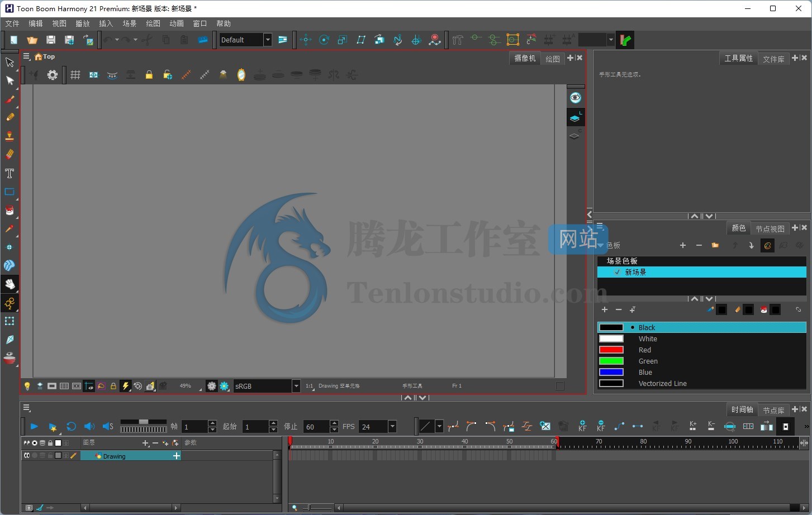Toggle sound scrubbing icon
812x515 pixels.
pos(108,426)
